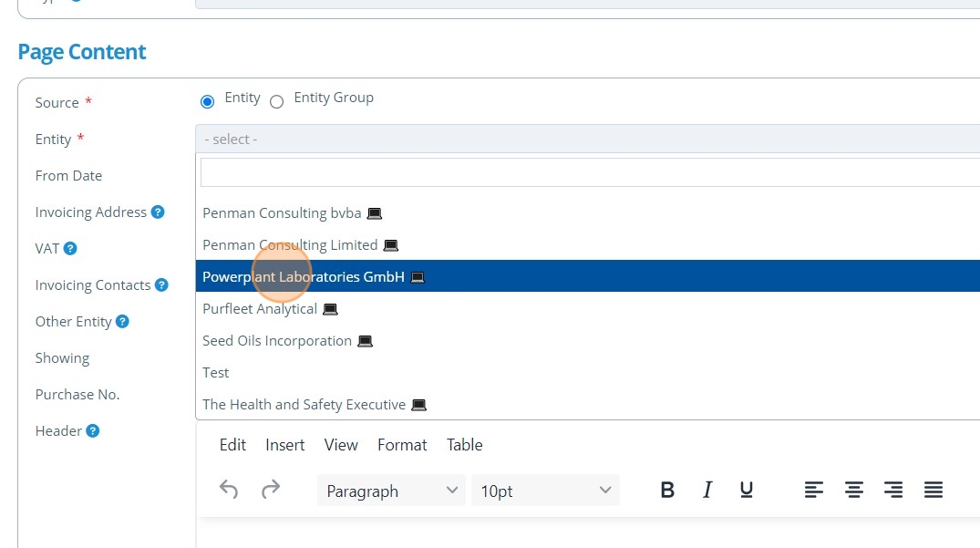Open the 10pt font size dropdown
Viewport: 980px width, 548px height.
click(x=546, y=491)
